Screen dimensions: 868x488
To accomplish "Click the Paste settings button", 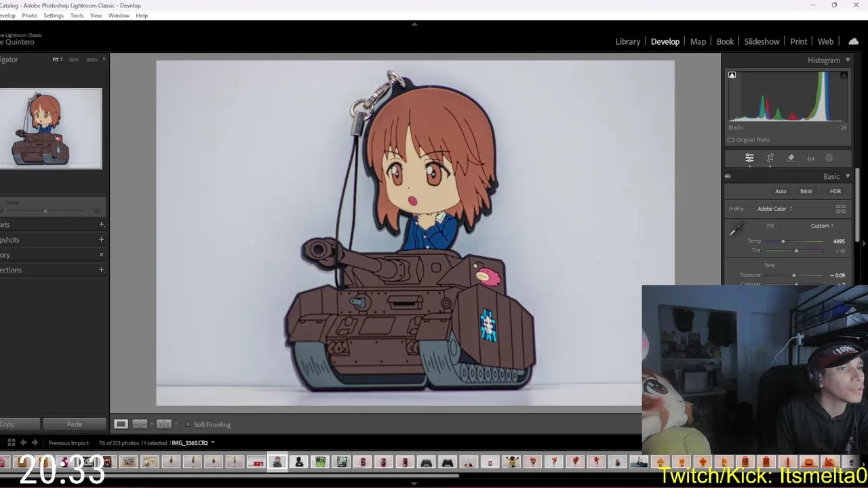I will 75,424.
